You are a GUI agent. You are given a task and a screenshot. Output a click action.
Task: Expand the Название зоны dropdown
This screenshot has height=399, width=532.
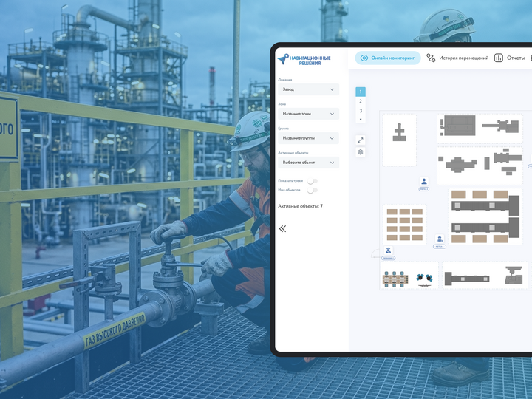click(308, 114)
